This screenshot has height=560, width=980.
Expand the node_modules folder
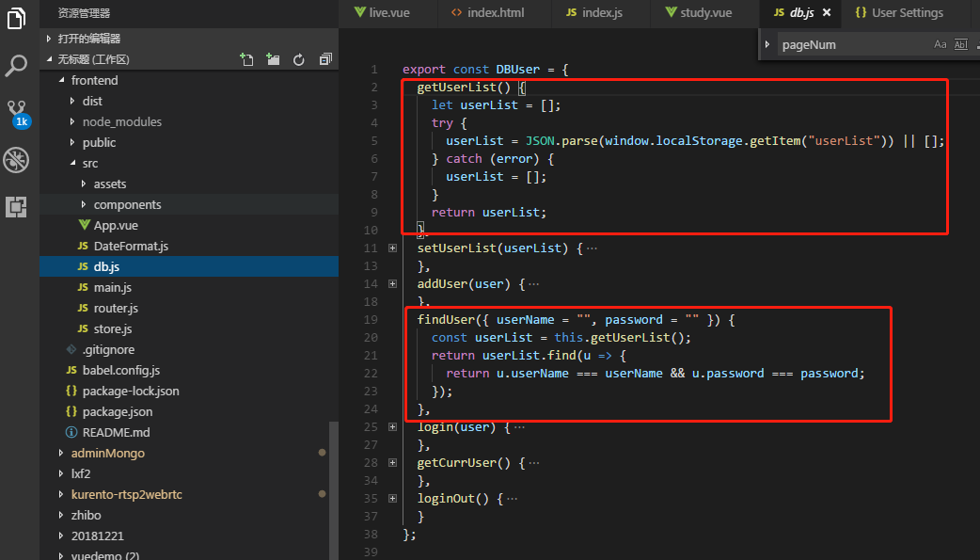121,121
